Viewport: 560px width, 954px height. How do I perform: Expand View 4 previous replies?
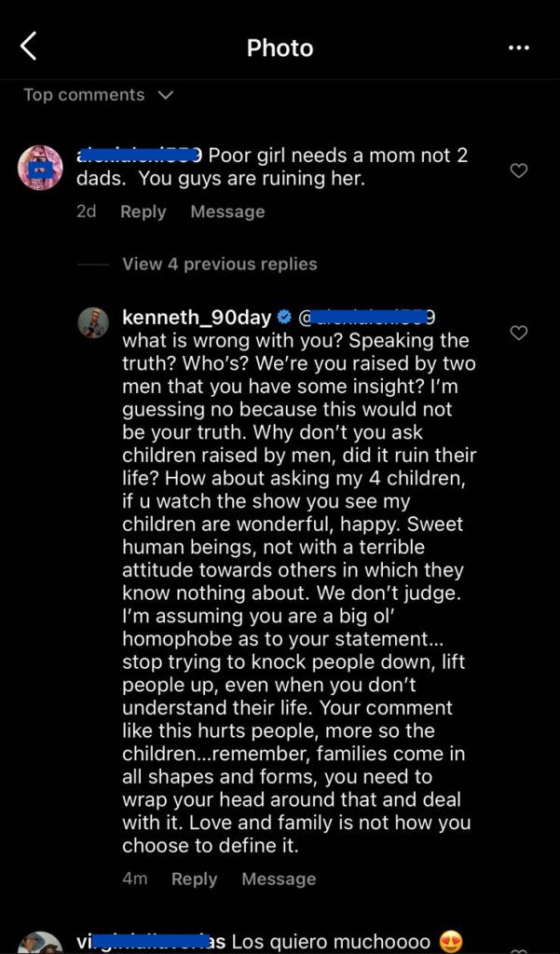[219, 264]
